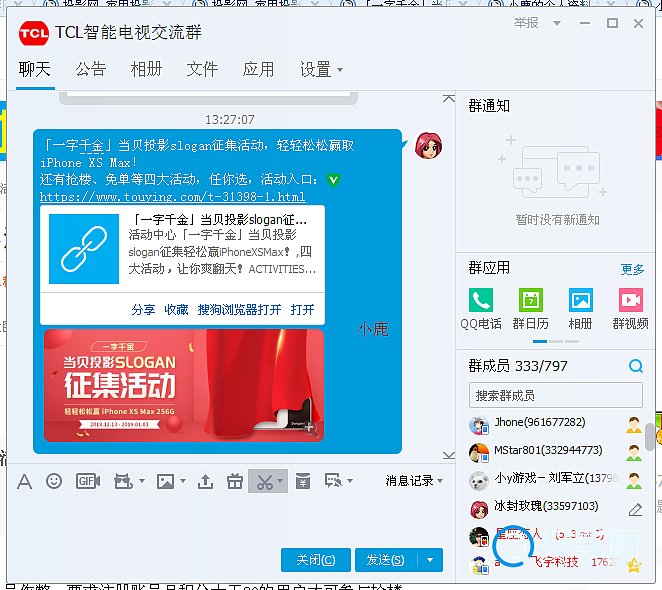Search group members magnifier icon

[635, 366]
